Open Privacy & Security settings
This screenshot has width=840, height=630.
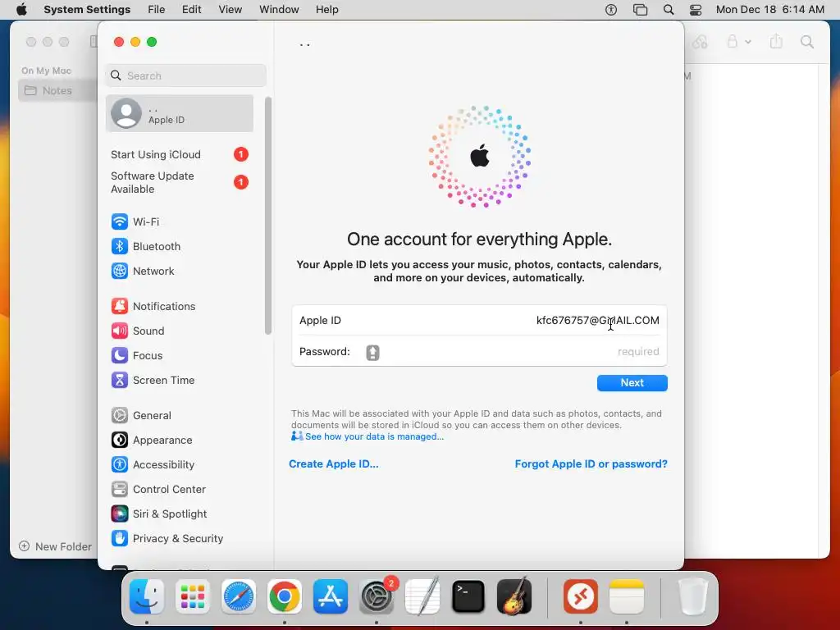click(x=167, y=539)
